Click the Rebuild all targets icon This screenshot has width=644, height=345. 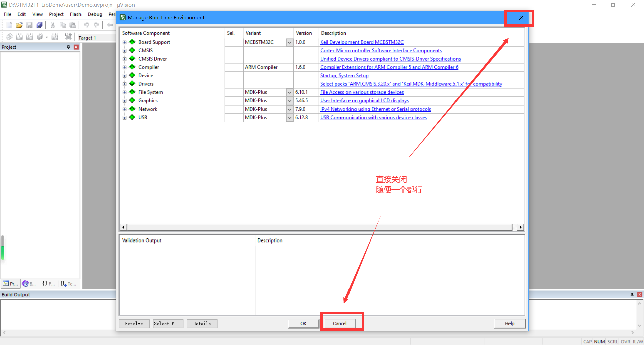[30, 37]
